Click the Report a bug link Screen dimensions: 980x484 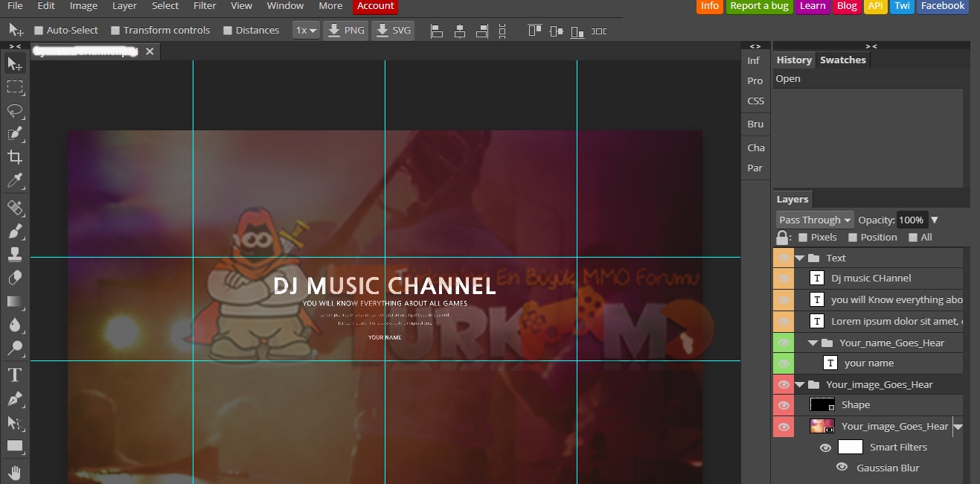[x=758, y=6]
